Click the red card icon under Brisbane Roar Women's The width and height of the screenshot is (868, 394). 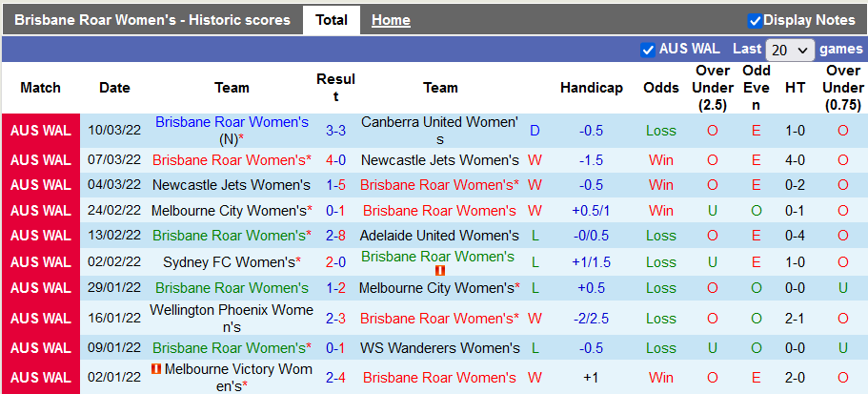[440, 271]
